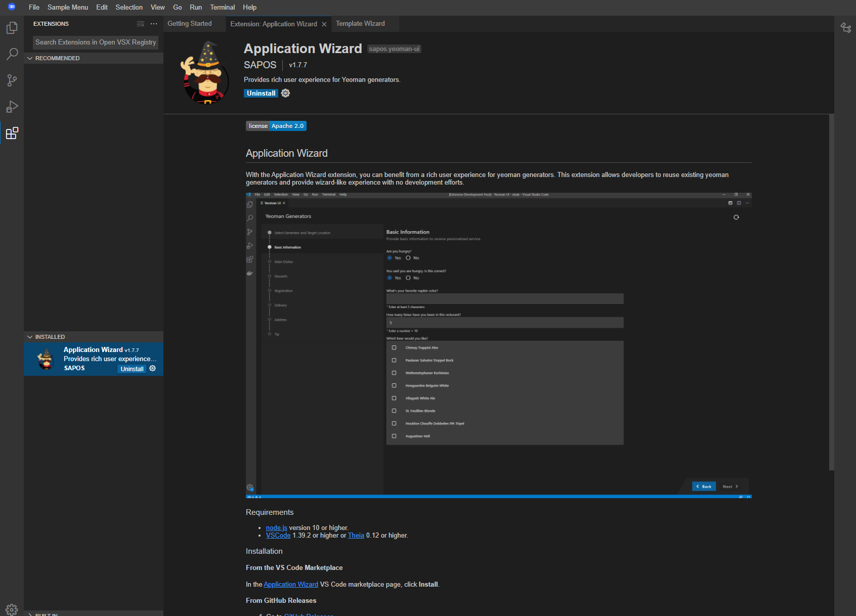Click the v1.7.7 version label
The width and height of the screenshot is (856, 616).
click(x=298, y=65)
